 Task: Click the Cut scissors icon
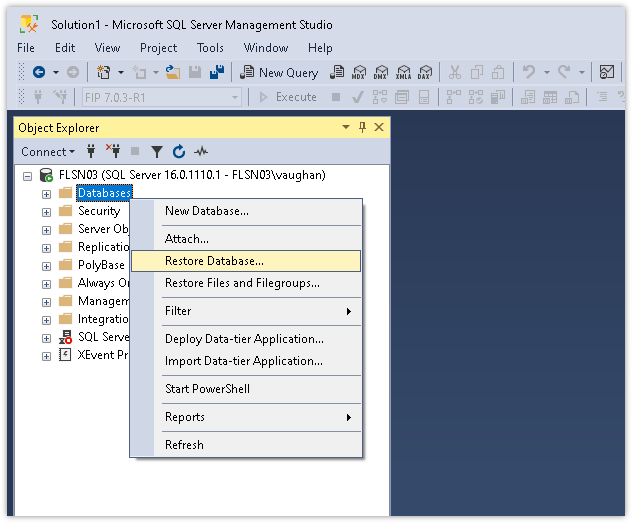click(455, 73)
